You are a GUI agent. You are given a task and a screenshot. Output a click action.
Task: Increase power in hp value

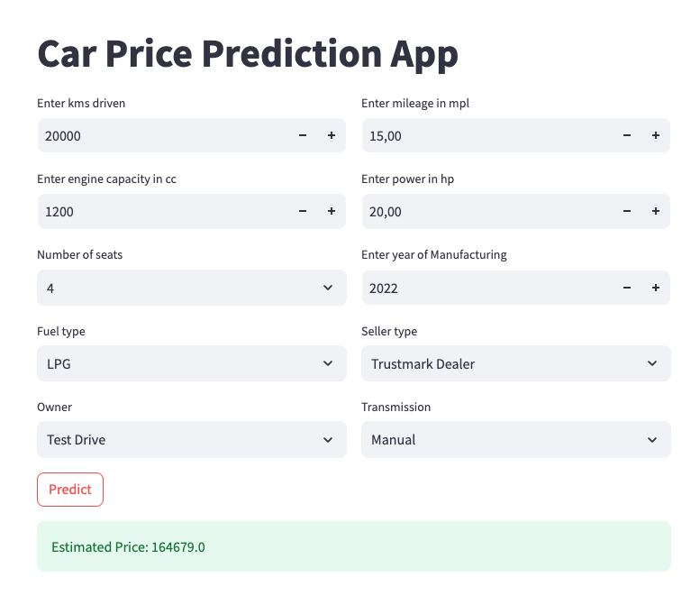pyautogui.click(x=656, y=211)
